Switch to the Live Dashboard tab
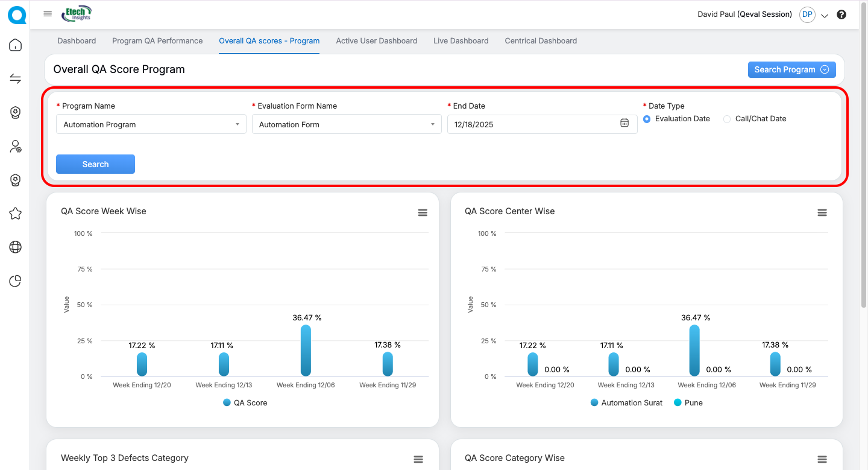This screenshot has width=868, height=470. pyautogui.click(x=461, y=41)
